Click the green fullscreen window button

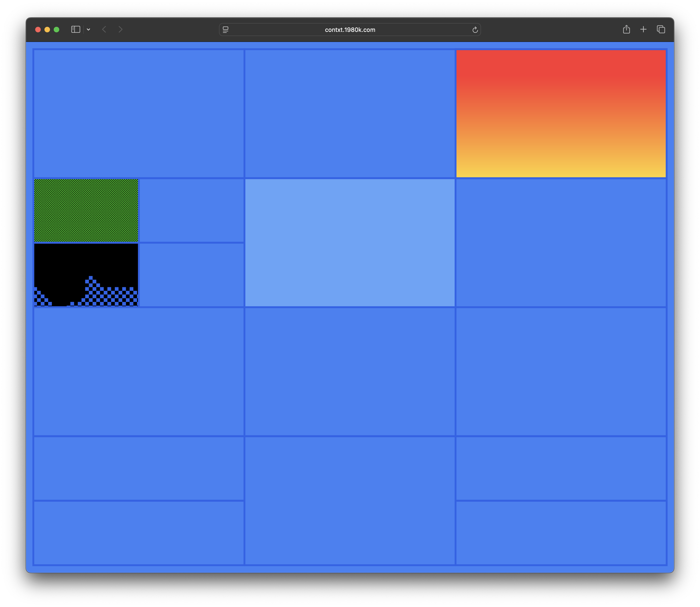coord(57,29)
